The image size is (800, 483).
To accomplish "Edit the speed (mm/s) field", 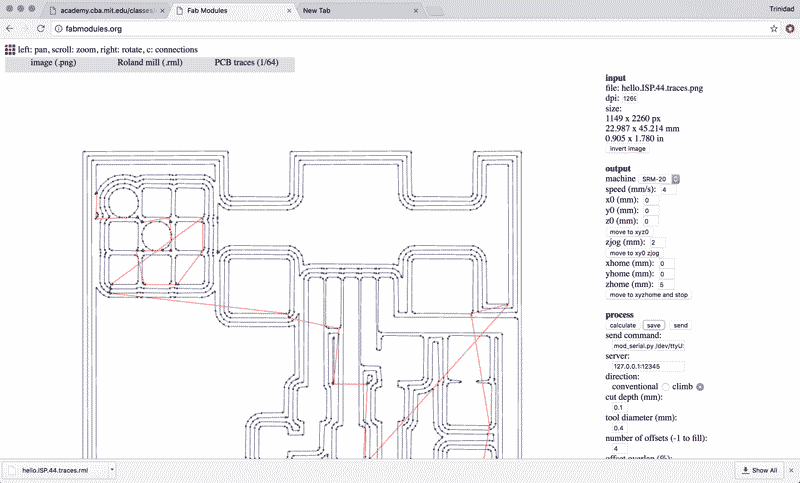I will [x=669, y=190].
